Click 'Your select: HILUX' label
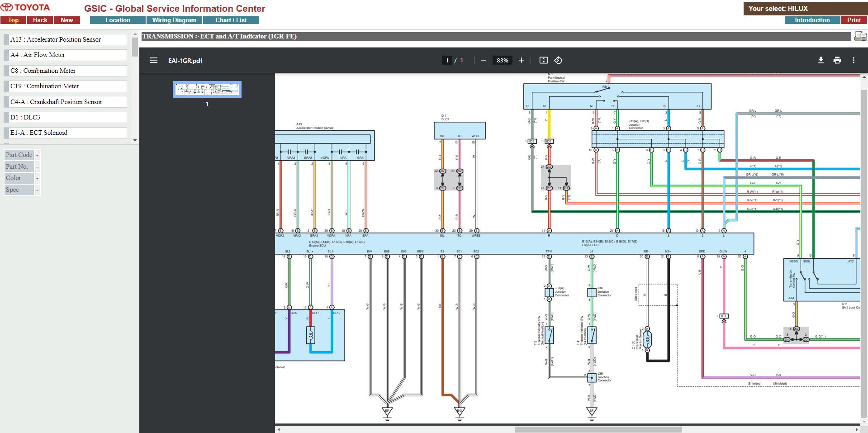Image resolution: width=868 pixels, height=433 pixels. tap(778, 8)
